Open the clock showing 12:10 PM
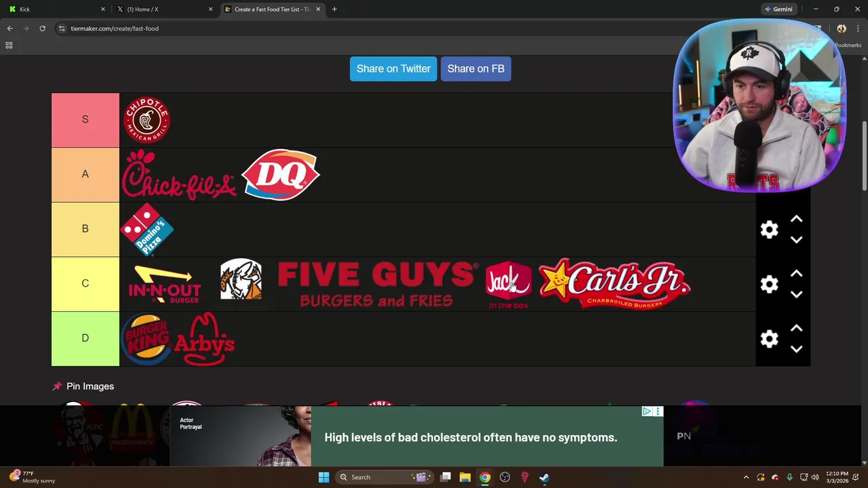The image size is (868, 488). tap(837, 477)
